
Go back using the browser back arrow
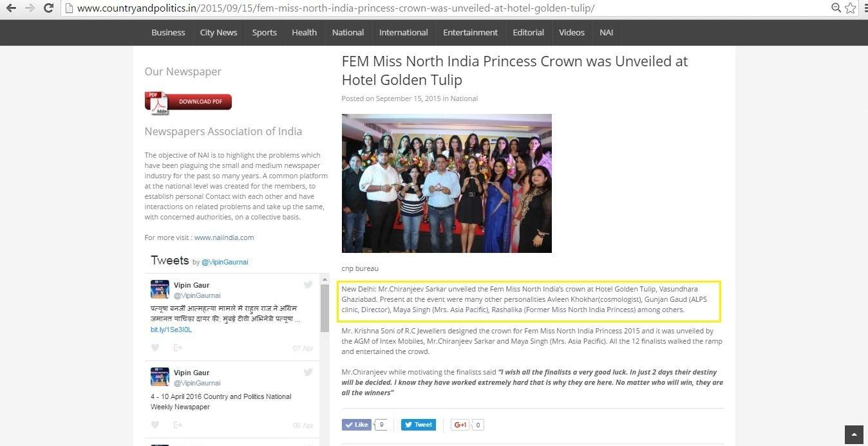11,8
